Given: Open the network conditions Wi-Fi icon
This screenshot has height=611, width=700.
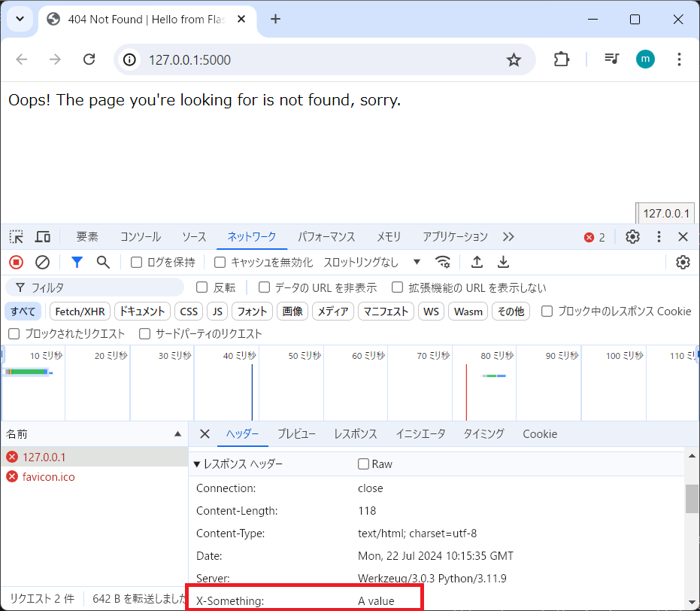Looking at the screenshot, I should pos(444,262).
